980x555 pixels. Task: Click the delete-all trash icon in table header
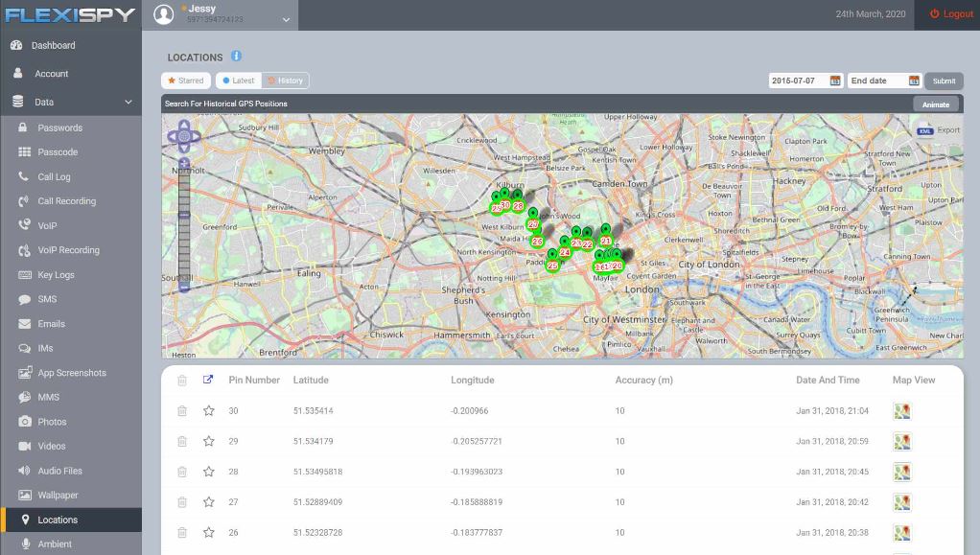pyautogui.click(x=182, y=380)
